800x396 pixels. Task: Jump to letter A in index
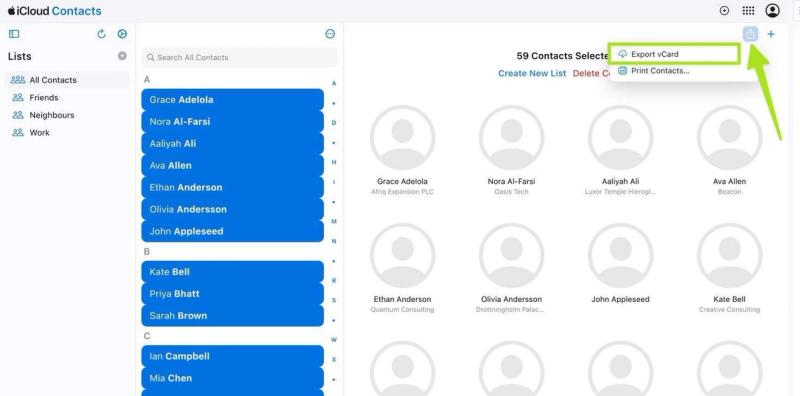[334, 83]
